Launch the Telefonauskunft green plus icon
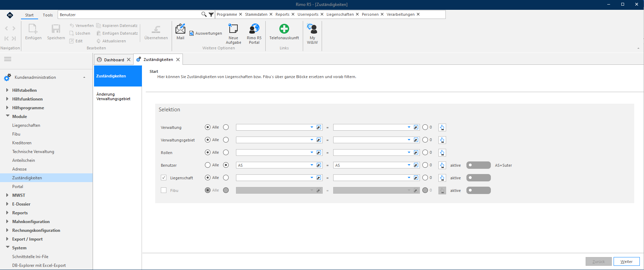This screenshot has height=270, width=644. point(284,29)
